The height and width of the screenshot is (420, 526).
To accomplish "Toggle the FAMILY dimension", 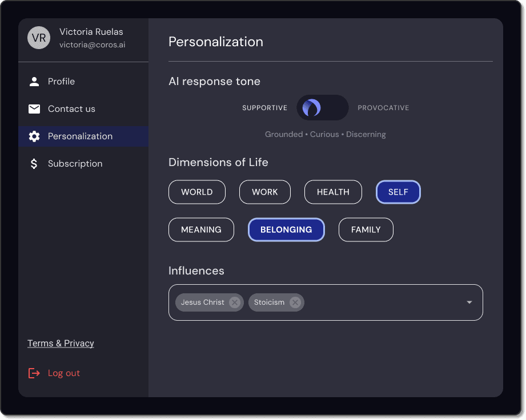I will pos(366,229).
